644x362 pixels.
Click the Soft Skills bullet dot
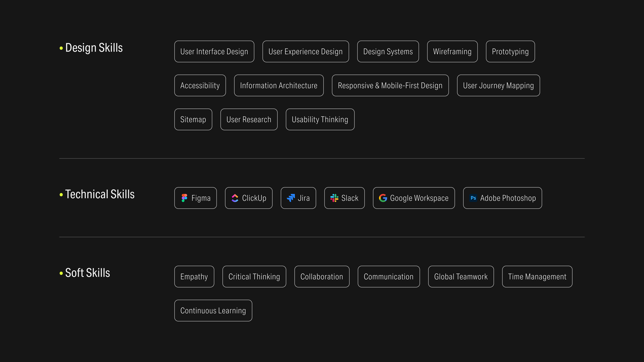tap(61, 273)
